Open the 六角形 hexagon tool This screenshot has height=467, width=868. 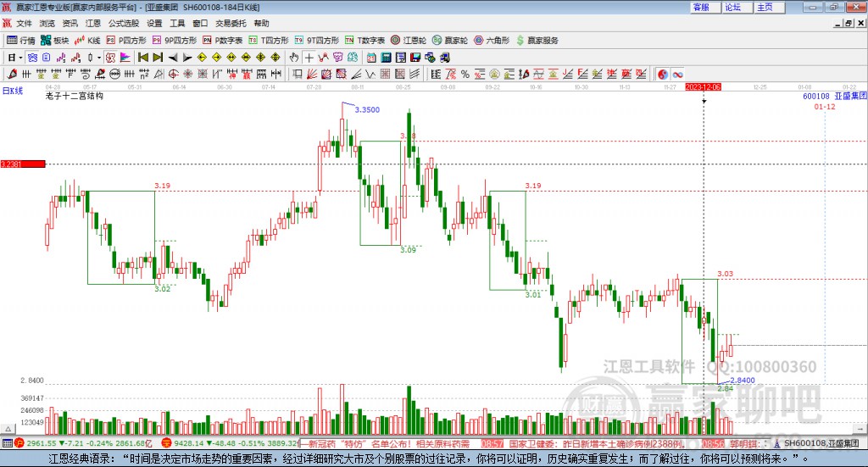pyautogui.click(x=492, y=41)
